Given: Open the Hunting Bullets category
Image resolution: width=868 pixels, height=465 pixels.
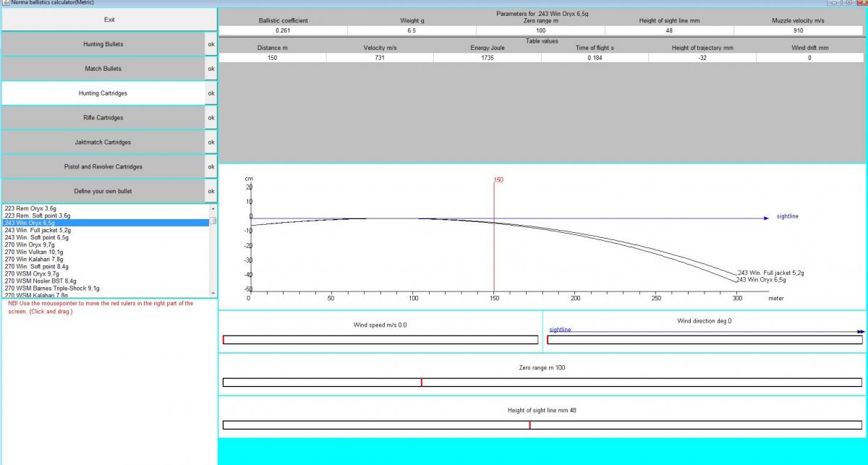Looking at the screenshot, I should 103,44.
